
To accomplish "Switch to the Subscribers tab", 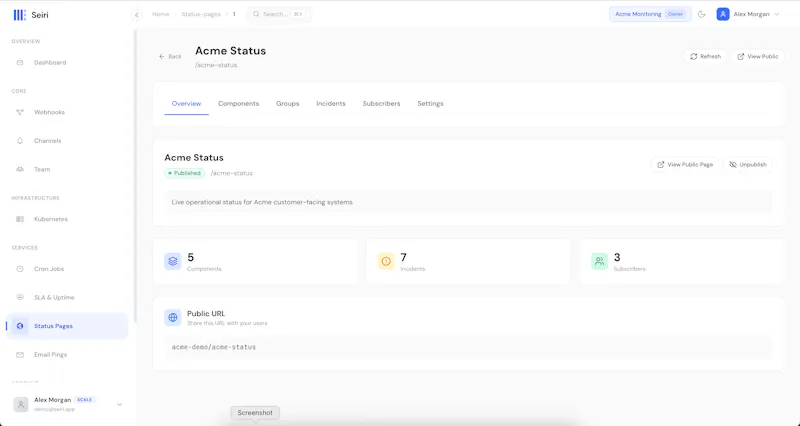I will click(x=382, y=104).
